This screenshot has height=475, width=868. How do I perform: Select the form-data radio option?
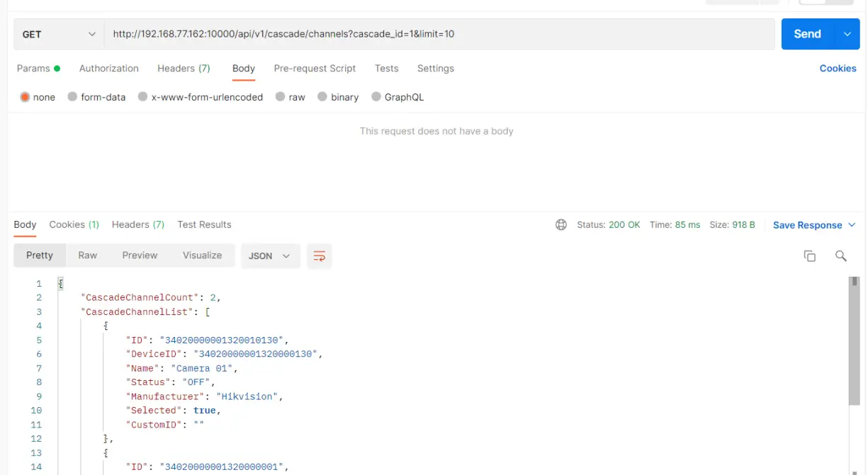point(72,97)
